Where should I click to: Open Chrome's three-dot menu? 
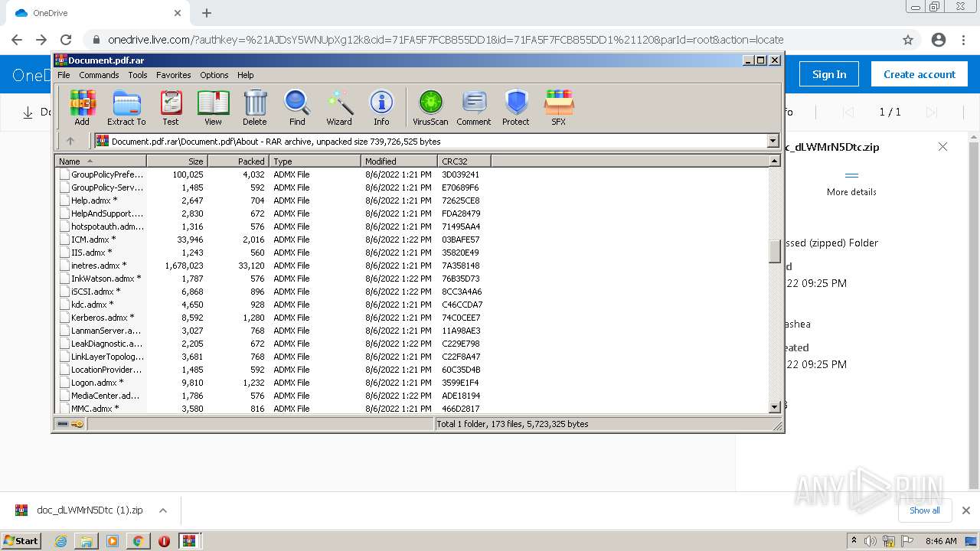coord(963,40)
